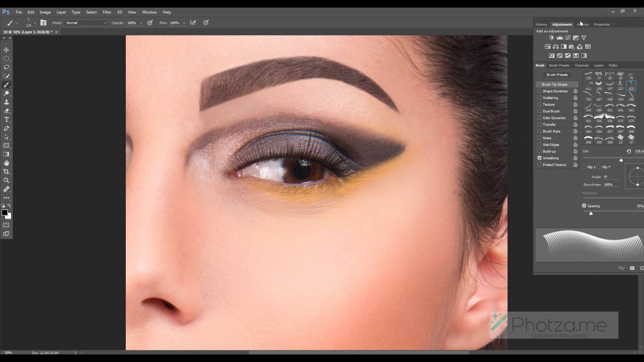Click the Spacing slider handle
Image resolution: width=644 pixels, height=362 pixels.
pos(591,213)
